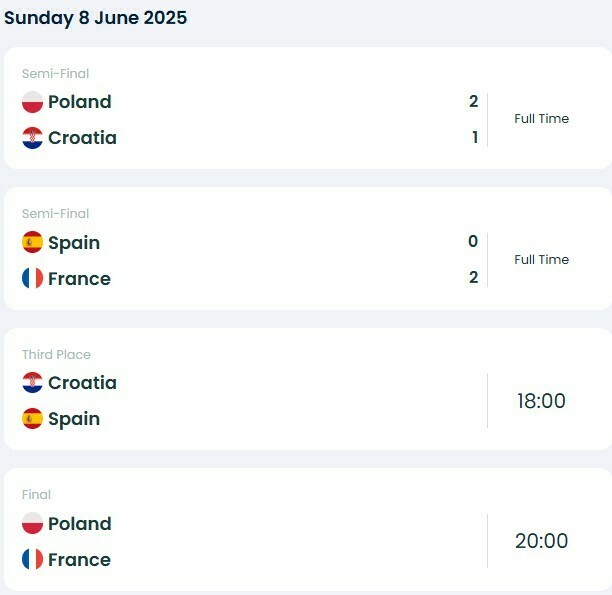Click Full Time status of Poland–Croatia match

click(x=541, y=118)
